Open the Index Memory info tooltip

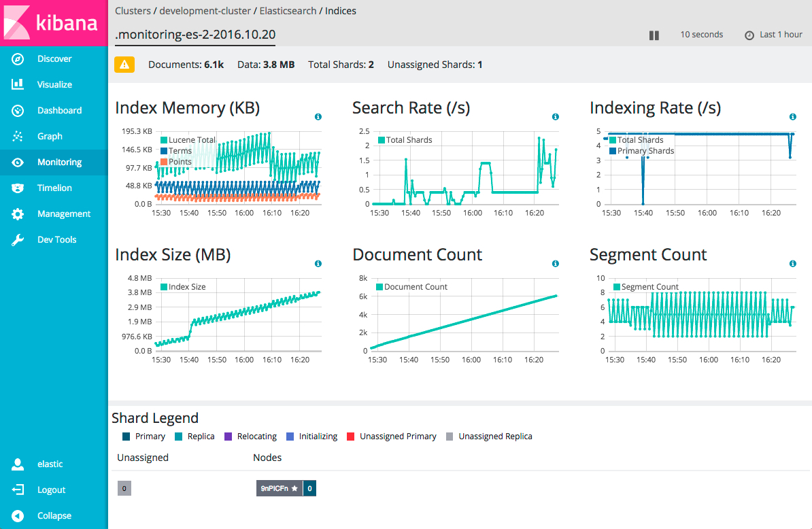(x=318, y=116)
